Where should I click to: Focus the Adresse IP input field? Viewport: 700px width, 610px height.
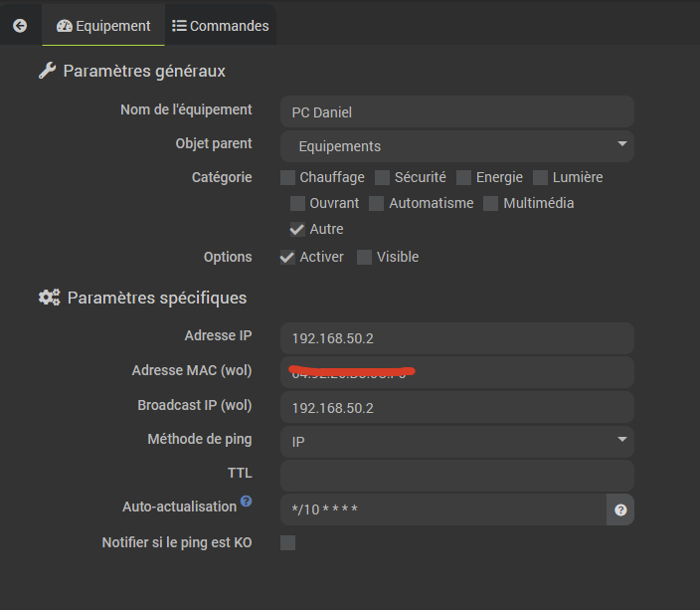(457, 338)
